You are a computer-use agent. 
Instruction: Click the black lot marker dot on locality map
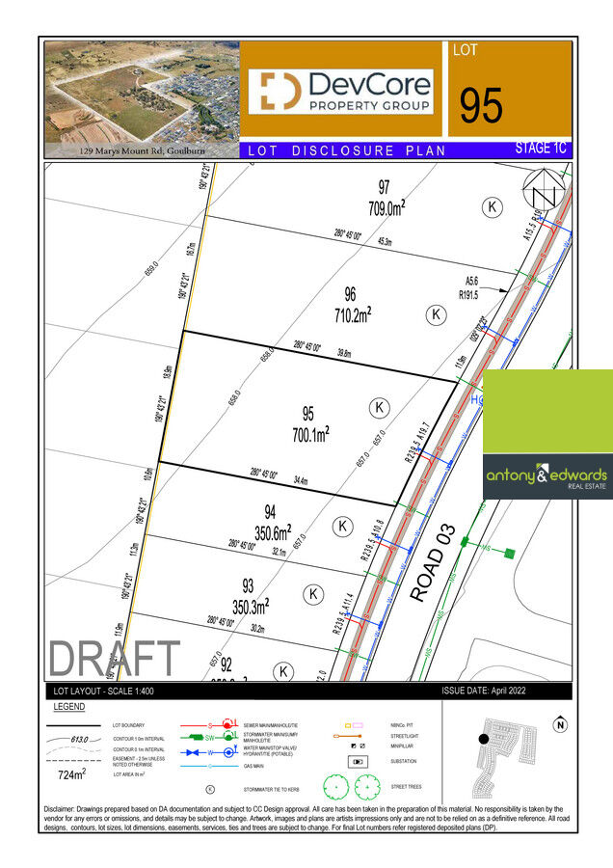[x=484, y=739]
